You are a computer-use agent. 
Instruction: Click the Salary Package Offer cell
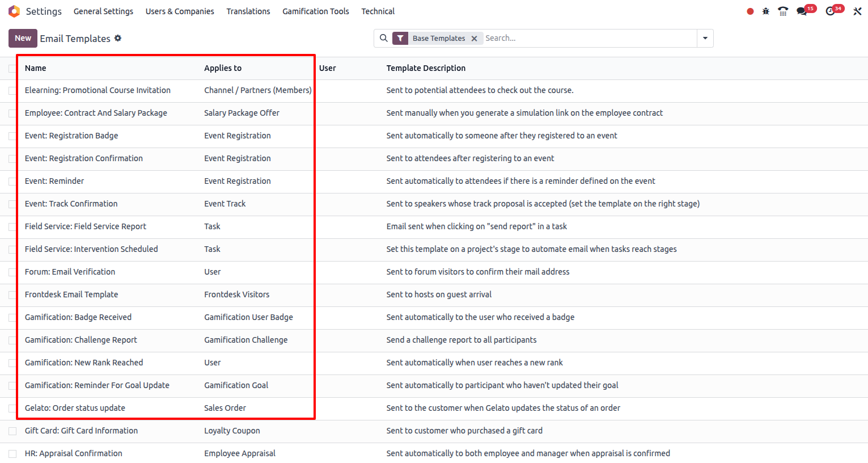pyautogui.click(x=242, y=113)
